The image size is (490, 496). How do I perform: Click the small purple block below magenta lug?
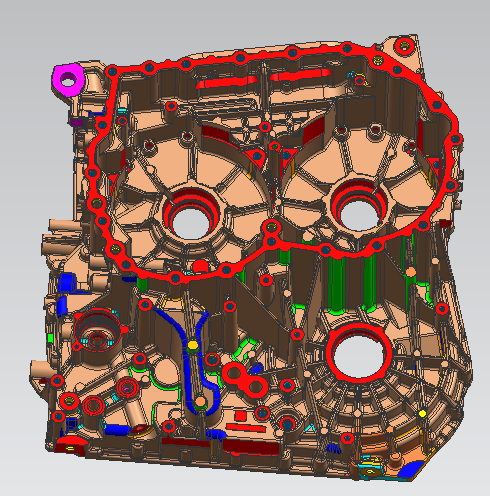click(x=77, y=122)
